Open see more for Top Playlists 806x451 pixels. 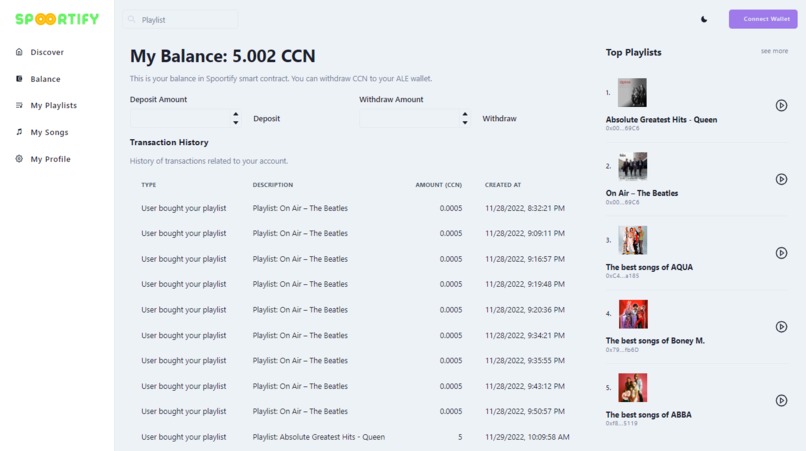(x=774, y=51)
